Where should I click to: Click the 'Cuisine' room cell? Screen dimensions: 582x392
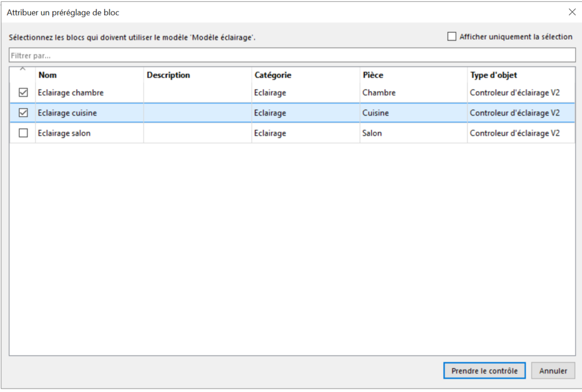tap(376, 113)
